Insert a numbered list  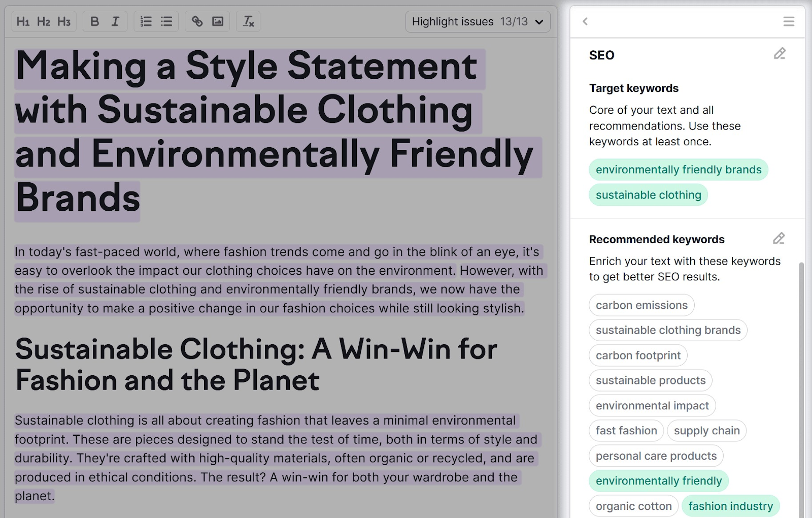point(146,21)
